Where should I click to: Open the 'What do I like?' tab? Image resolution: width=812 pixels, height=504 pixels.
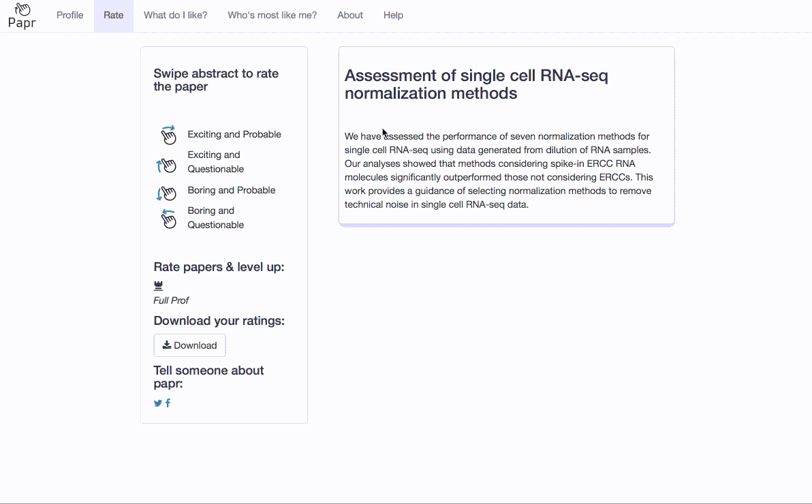point(176,16)
